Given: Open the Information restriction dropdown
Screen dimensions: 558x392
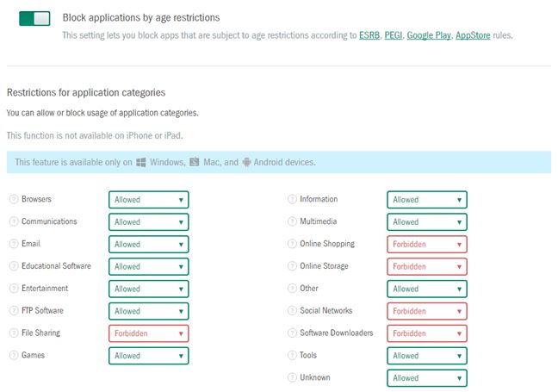Looking at the screenshot, I should [427, 200].
